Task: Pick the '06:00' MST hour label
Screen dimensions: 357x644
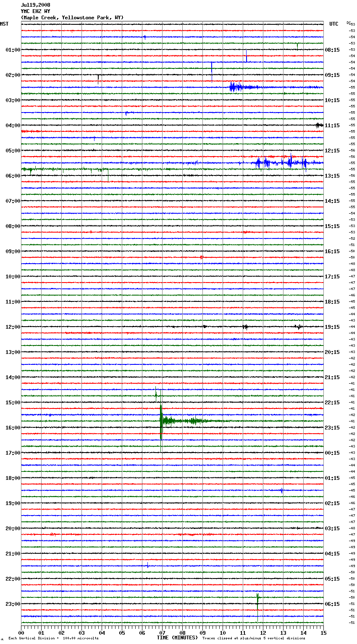Action: tap(13, 176)
